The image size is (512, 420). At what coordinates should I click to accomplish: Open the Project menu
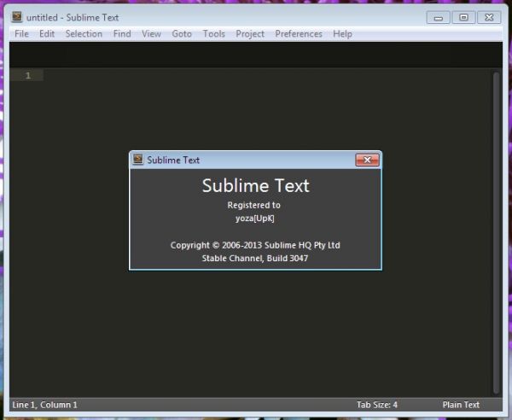[250, 33]
